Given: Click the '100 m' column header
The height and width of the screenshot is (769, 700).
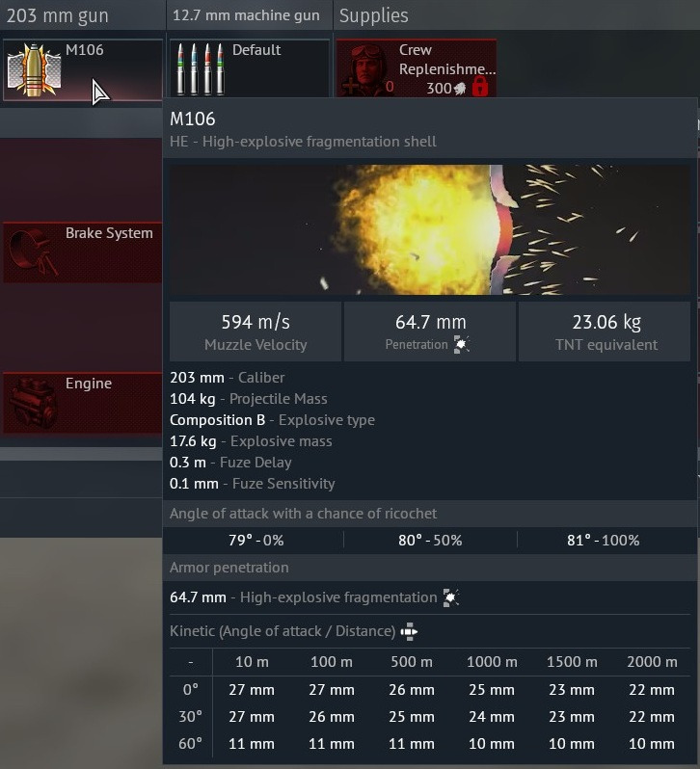Looking at the screenshot, I should click(x=332, y=662).
